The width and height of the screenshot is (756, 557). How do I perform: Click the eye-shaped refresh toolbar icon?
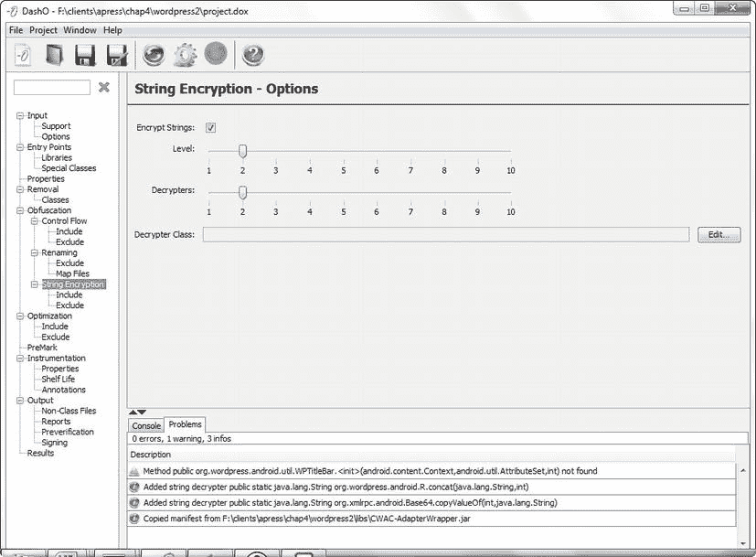pos(154,55)
